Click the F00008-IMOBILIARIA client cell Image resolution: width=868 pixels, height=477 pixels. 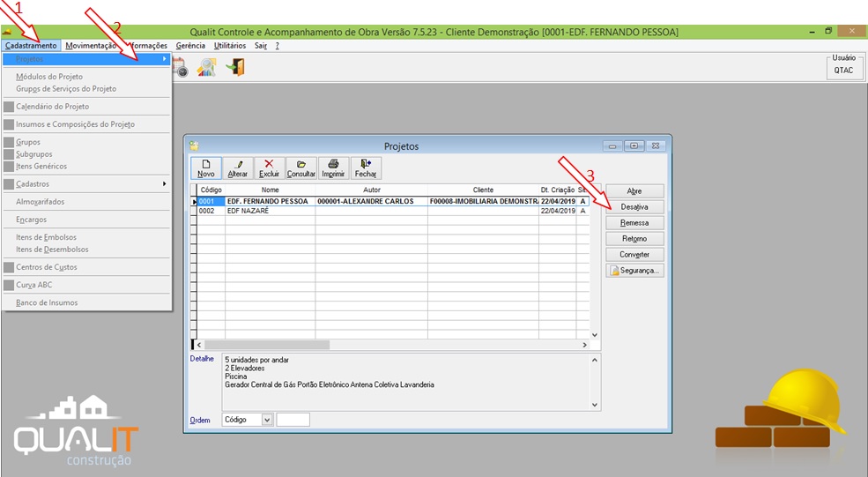(483, 202)
